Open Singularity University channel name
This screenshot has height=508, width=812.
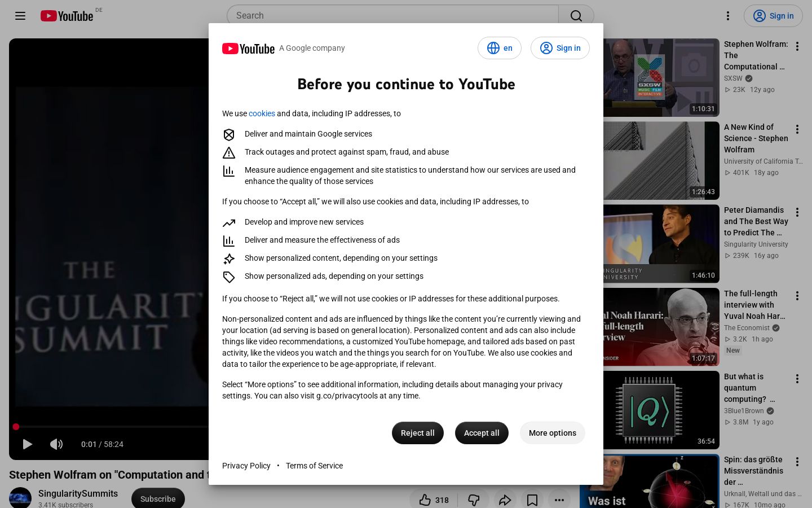click(756, 244)
